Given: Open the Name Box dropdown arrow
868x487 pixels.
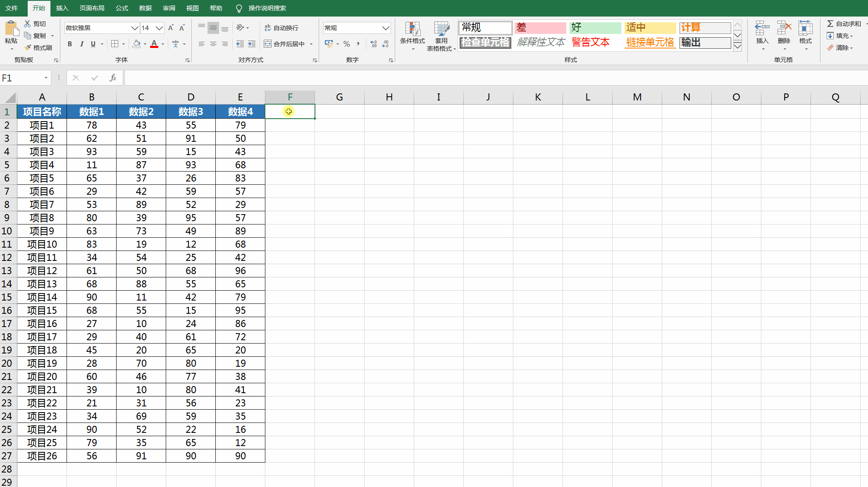Looking at the screenshot, I should pyautogui.click(x=46, y=78).
